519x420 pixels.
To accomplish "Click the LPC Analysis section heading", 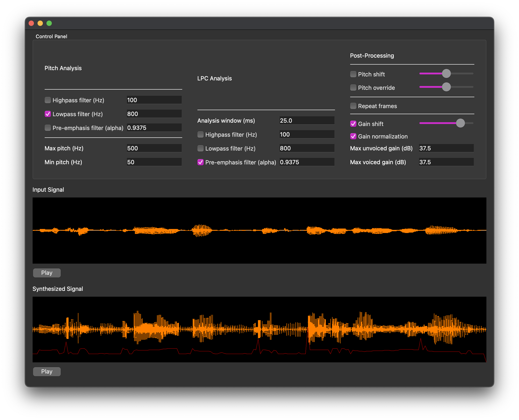I will 215,78.
